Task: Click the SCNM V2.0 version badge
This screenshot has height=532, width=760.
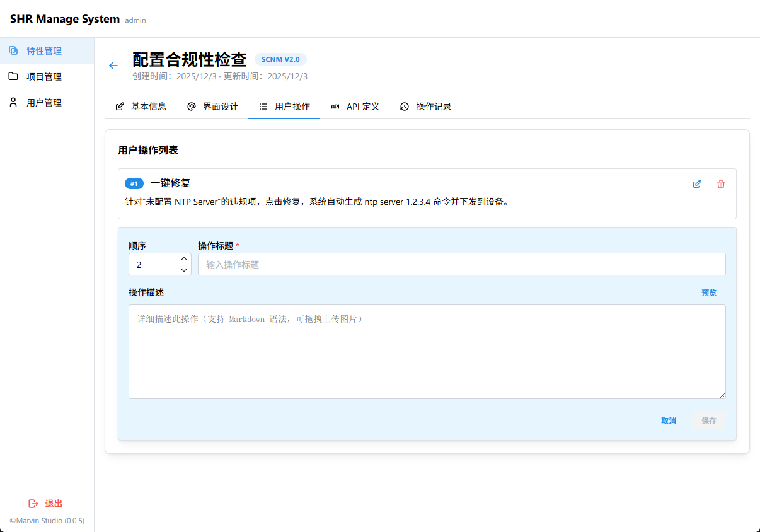Action: click(280, 59)
